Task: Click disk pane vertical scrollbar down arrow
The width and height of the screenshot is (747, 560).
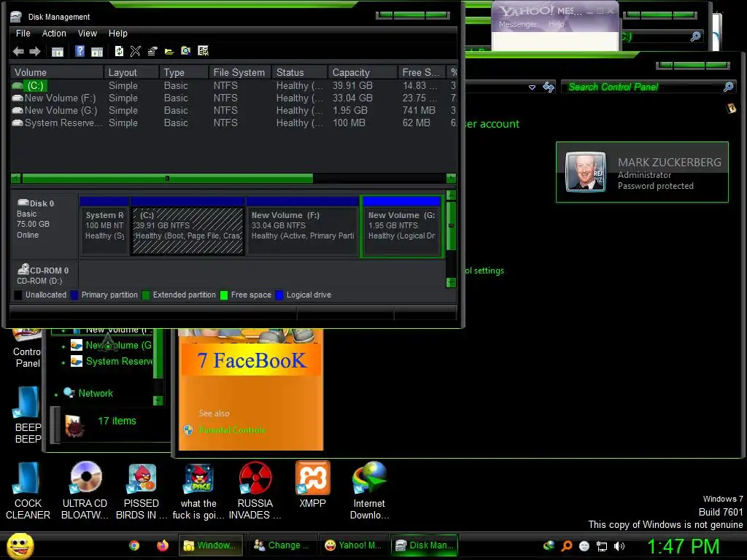Action: [451, 283]
